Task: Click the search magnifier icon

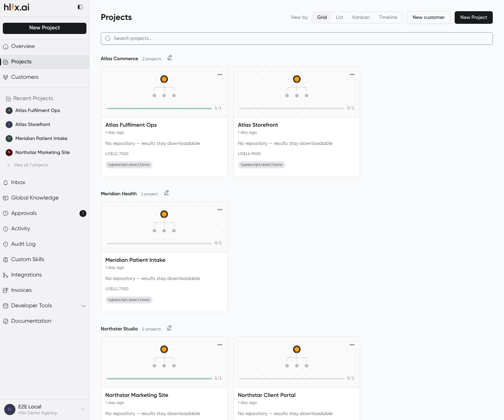Action: click(108, 38)
